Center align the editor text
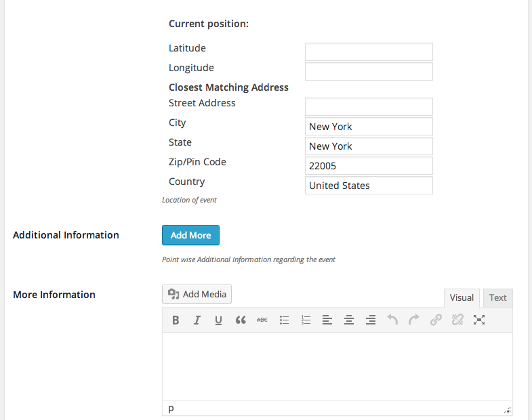532x420 pixels. pyautogui.click(x=349, y=320)
